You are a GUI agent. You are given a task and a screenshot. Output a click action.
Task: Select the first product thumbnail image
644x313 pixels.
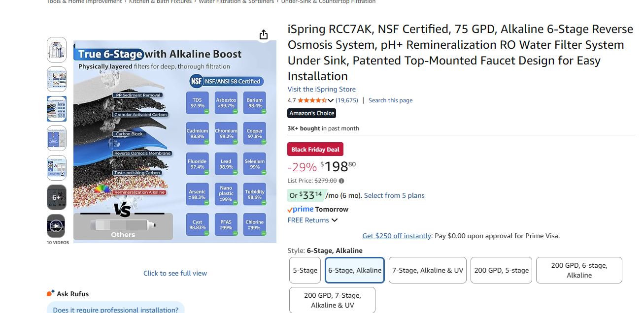pos(56,50)
